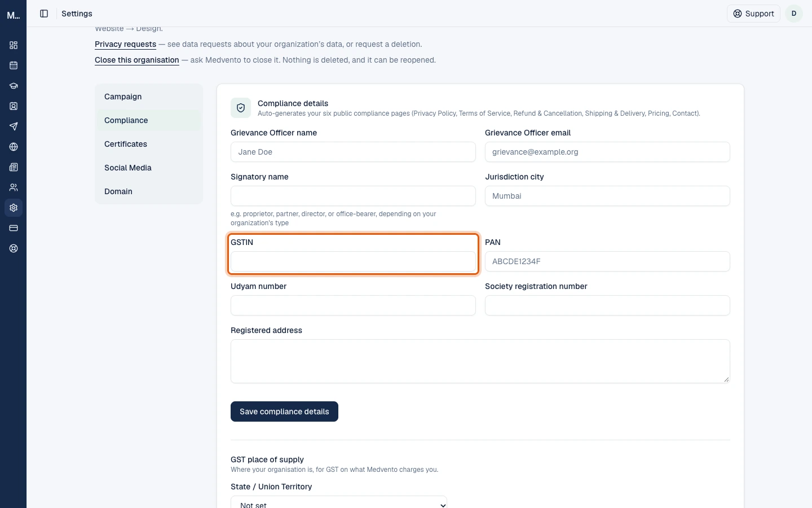Select the lifebuoy help icon in sidebar
The width and height of the screenshot is (812, 508).
14,248
